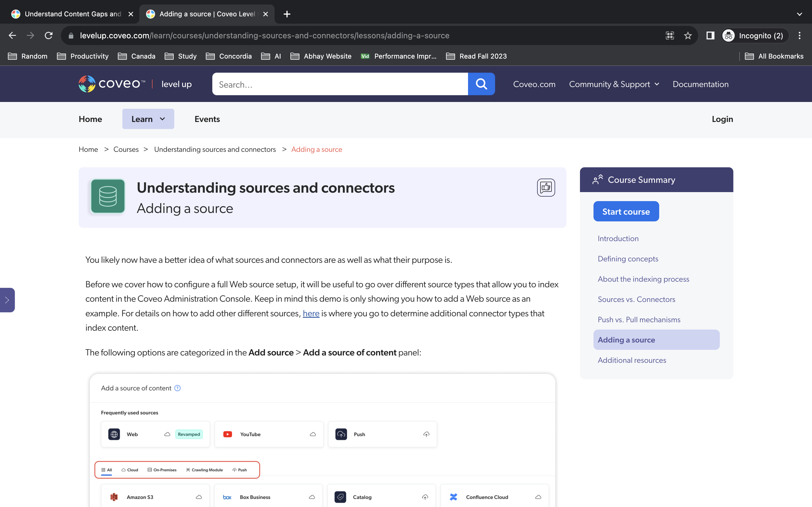Expand the left side panel arrow

pyautogui.click(x=7, y=300)
